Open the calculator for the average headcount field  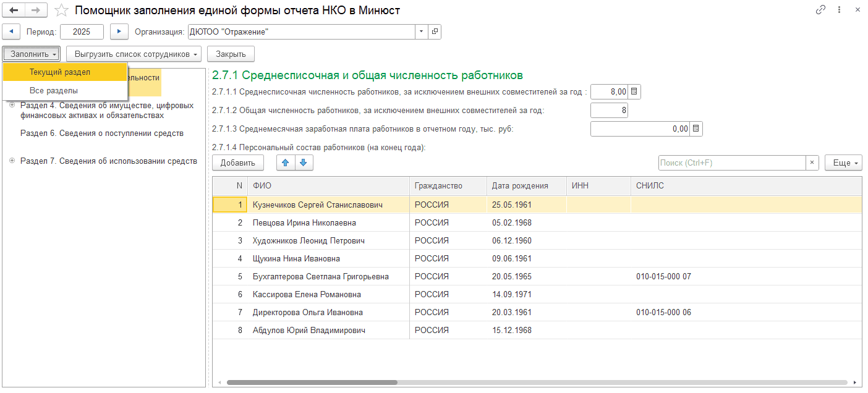(x=634, y=92)
